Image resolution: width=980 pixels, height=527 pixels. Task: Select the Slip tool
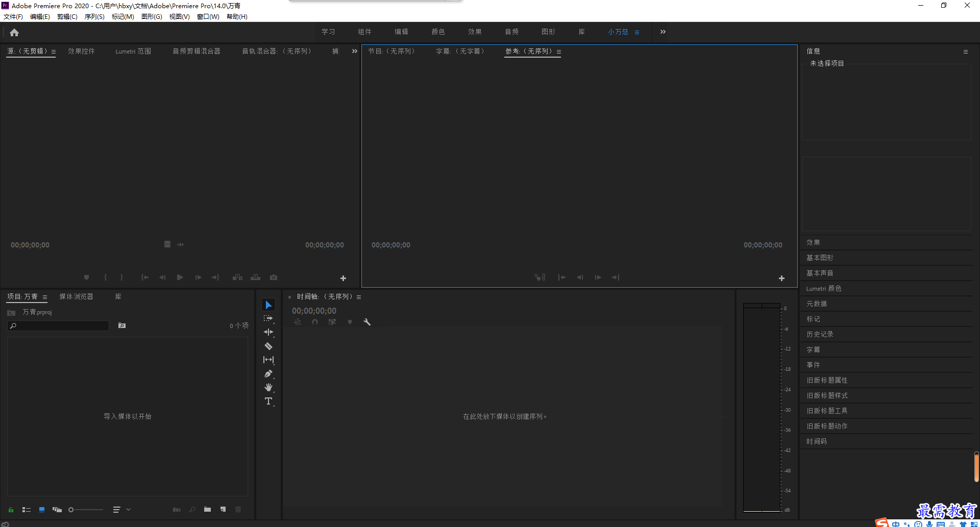(x=268, y=360)
